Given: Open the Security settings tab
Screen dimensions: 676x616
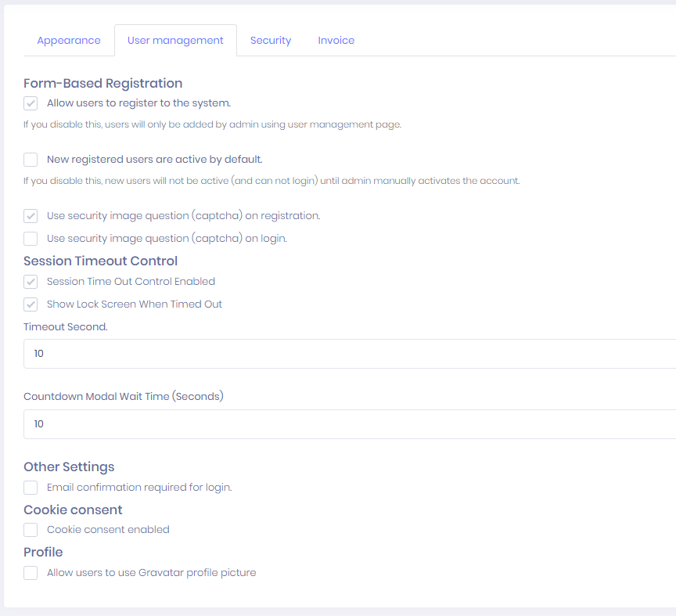Looking at the screenshot, I should pyautogui.click(x=270, y=40).
